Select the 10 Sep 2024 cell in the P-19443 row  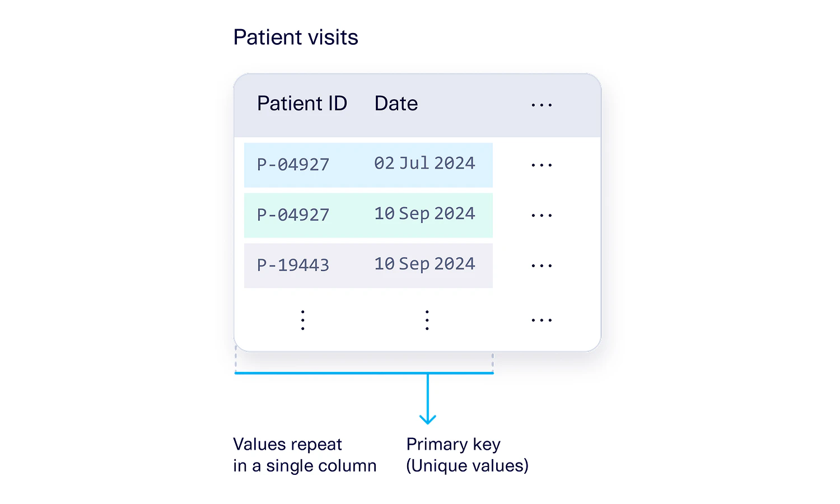[x=424, y=264]
